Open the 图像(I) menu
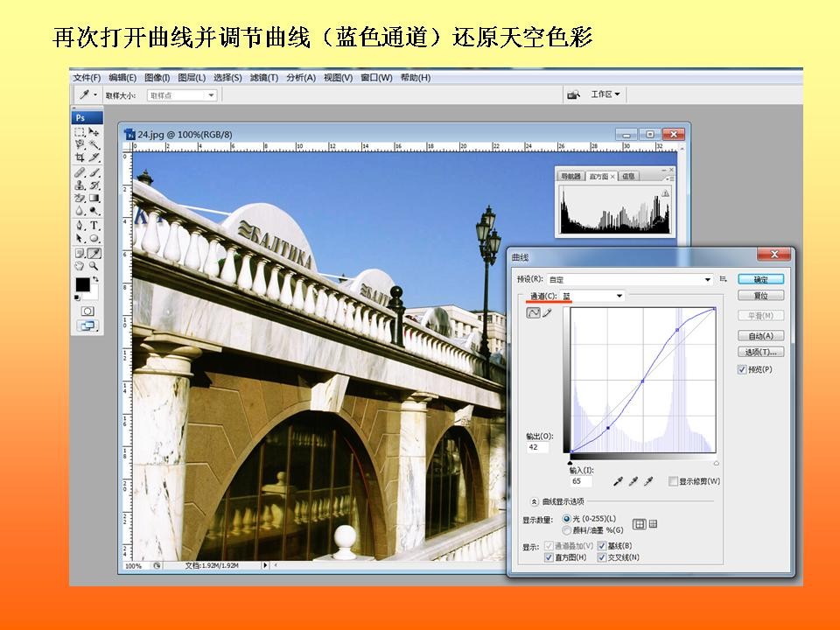Image resolution: width=840 pixels, height=630 pixels. [x=157, y=78]
